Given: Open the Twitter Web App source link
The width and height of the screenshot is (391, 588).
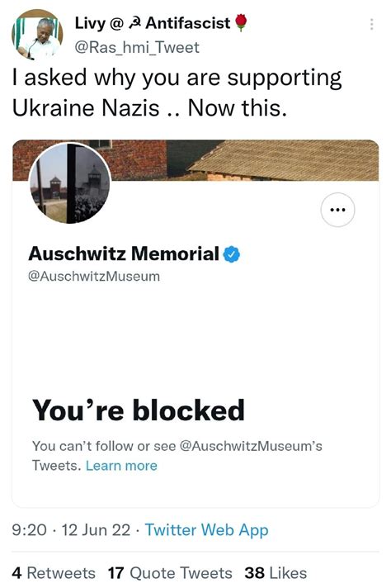Looking at the screenshot, I should (x=206, y=530).
